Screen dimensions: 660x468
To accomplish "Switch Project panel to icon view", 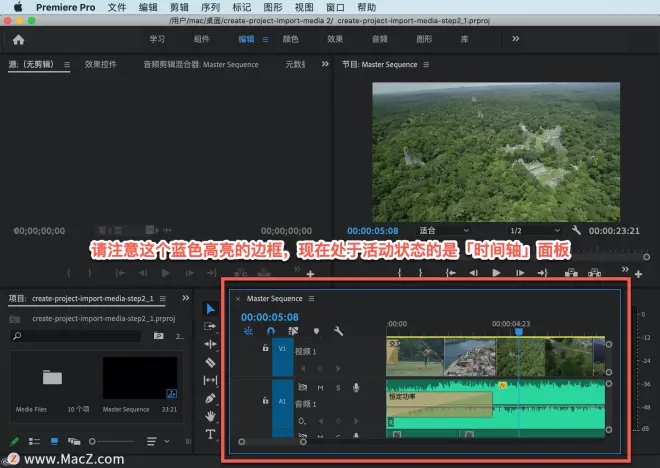I will [x=54, y=441].
